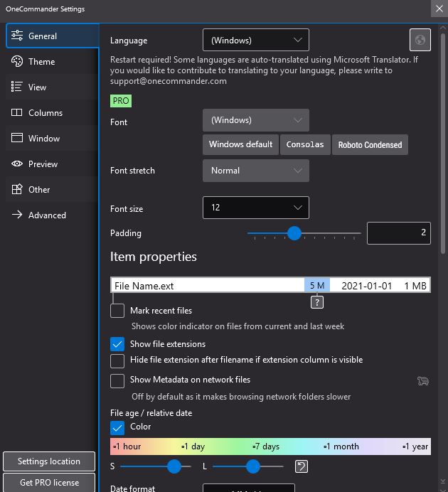Toggle Hide file extension after filename checkbox
This screenshot has width=448, height=492.
(x=117, y=361)
